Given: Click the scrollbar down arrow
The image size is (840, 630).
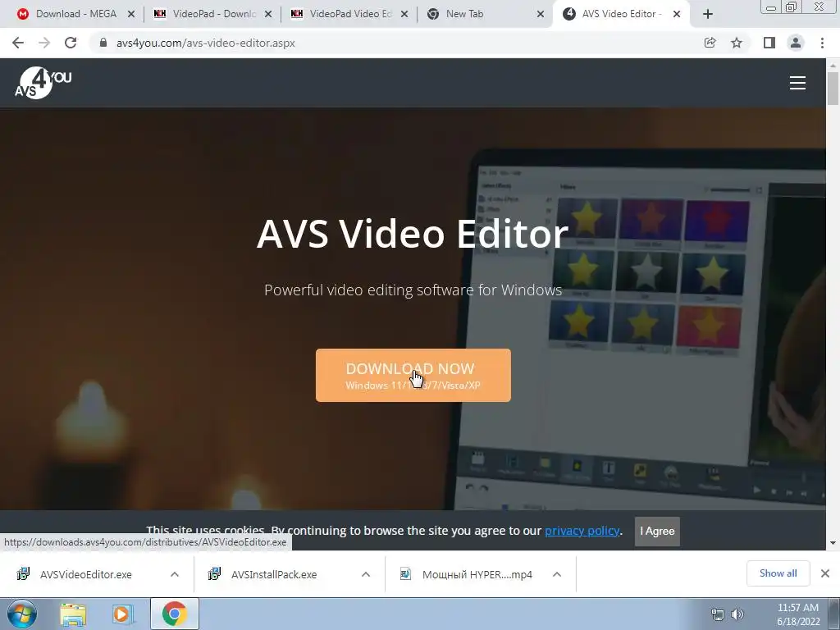Looking at the screenshot, I should [x=833, y=543].
